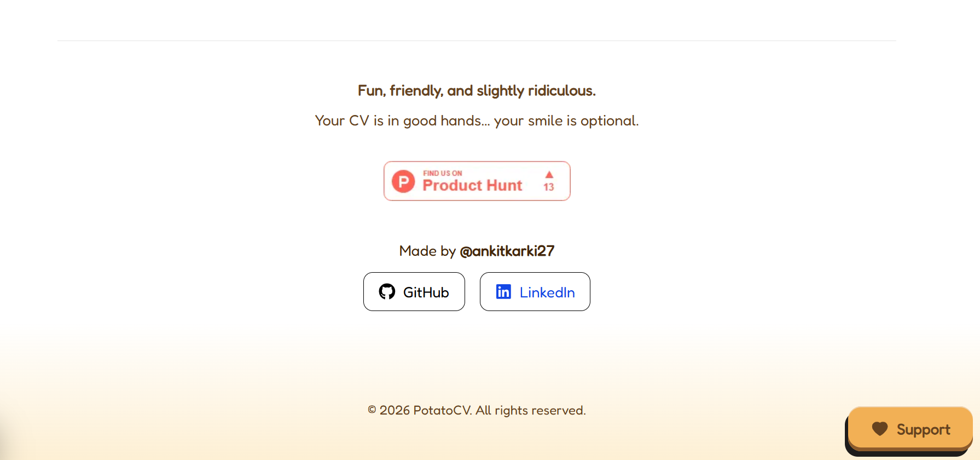The image size is (980, 460).
Task: Open the LinkedIn profile button
Action: [x=535, y=292]
